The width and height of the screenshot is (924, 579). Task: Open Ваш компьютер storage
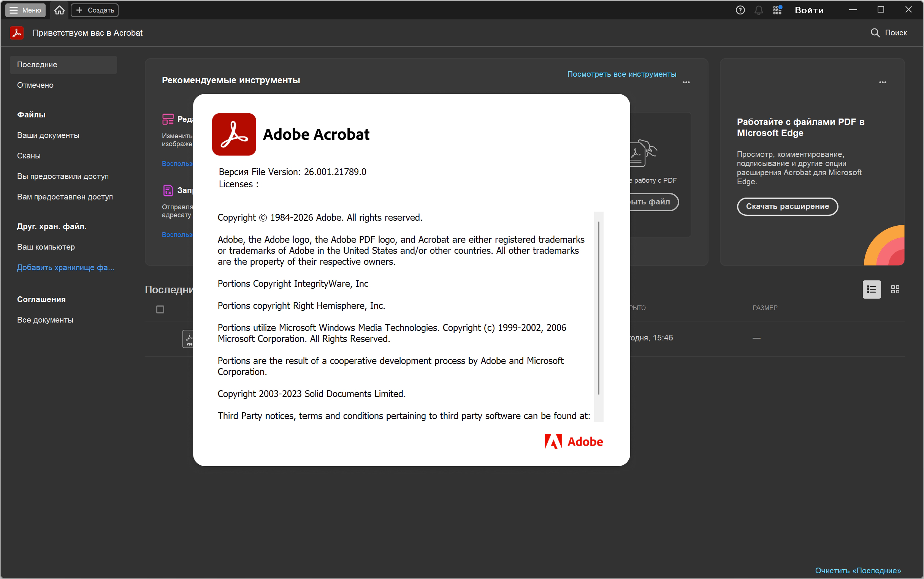click(46, 247)
